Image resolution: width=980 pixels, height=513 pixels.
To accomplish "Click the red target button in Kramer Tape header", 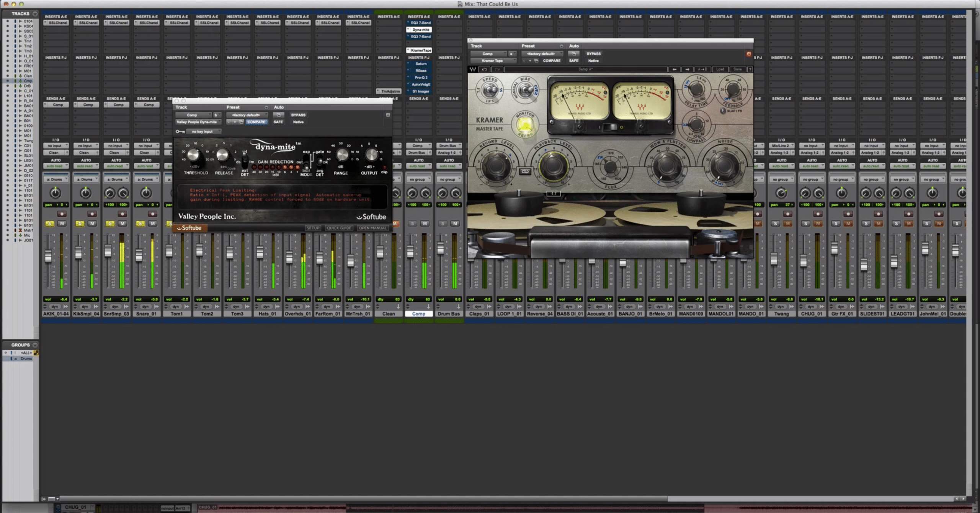I will (749, 54).
